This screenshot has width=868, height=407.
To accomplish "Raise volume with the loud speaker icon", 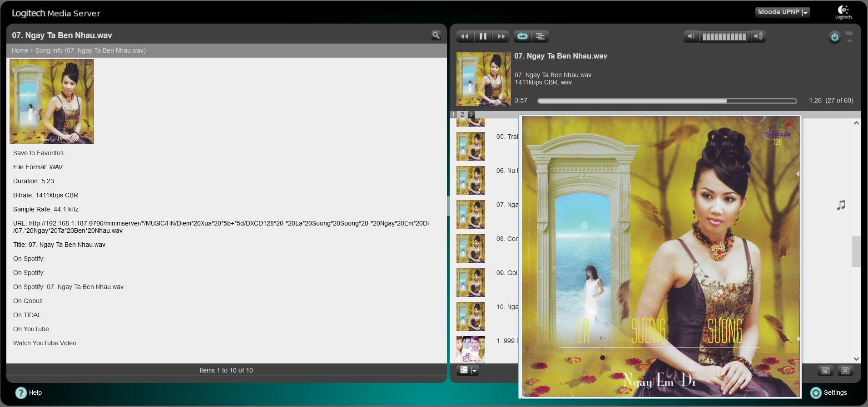I will (758, 36).
